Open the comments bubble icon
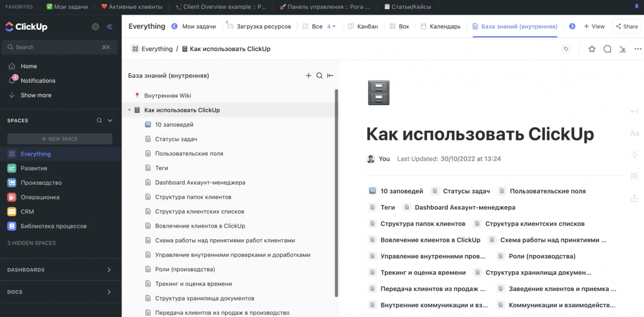 point(607,49)
